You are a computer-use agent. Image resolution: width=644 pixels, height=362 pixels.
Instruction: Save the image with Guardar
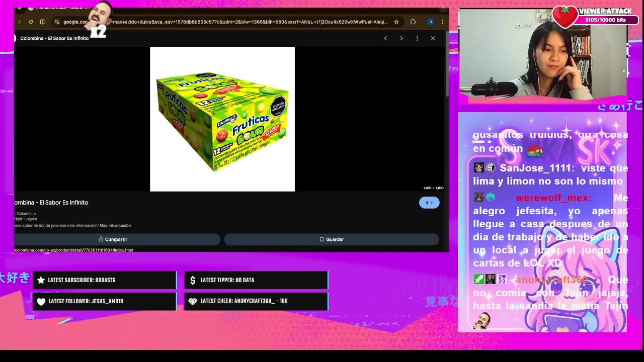point(332,239)
